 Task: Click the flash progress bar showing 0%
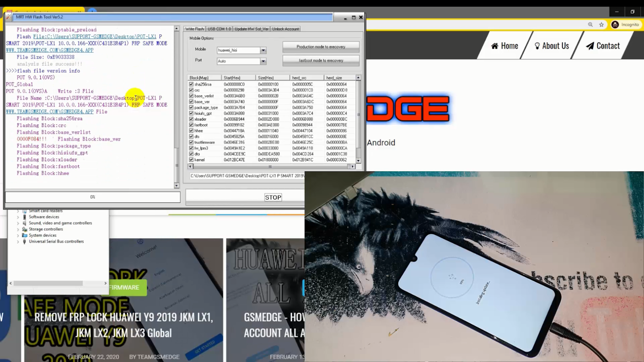[x=93, y=197]
